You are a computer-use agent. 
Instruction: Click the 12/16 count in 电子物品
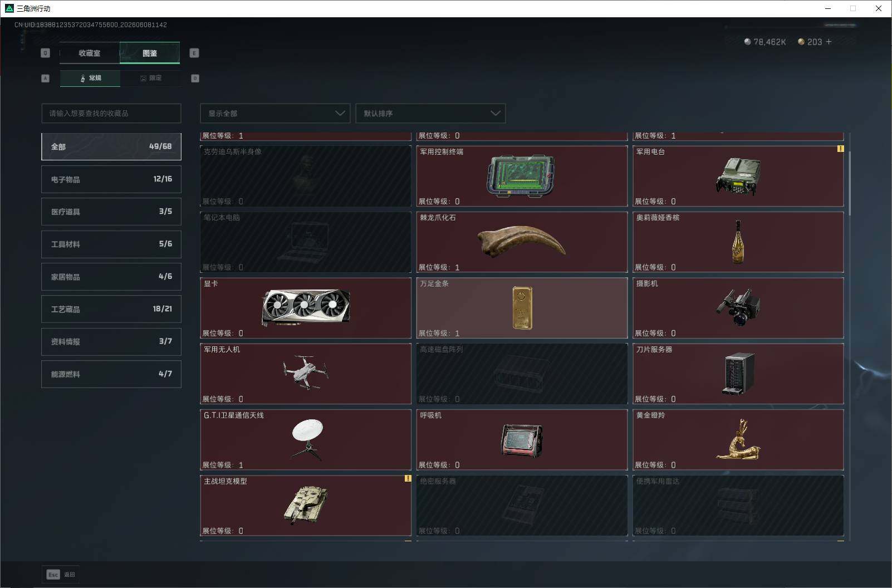pyautogui.click(x=163, y=179)
